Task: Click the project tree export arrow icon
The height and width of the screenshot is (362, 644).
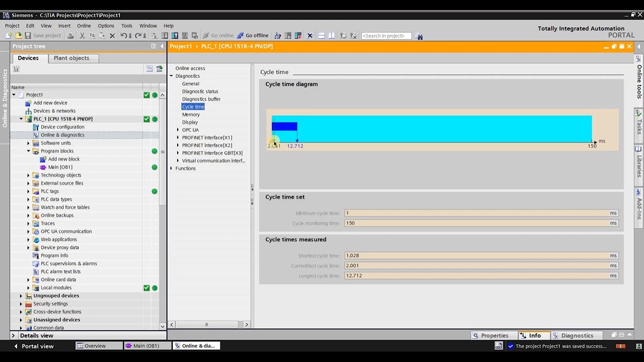Action: click(x=159, y=69)
